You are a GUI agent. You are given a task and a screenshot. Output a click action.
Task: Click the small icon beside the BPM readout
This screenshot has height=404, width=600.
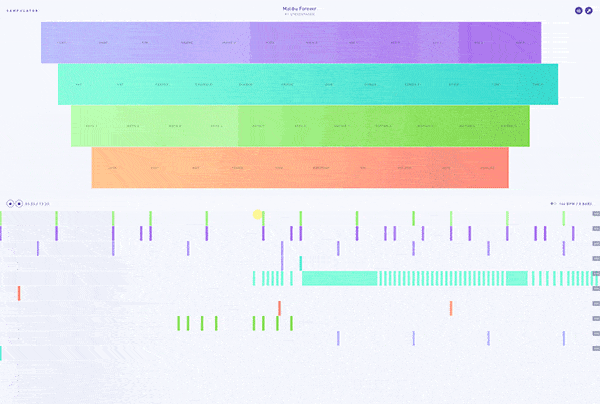[552, 203]
